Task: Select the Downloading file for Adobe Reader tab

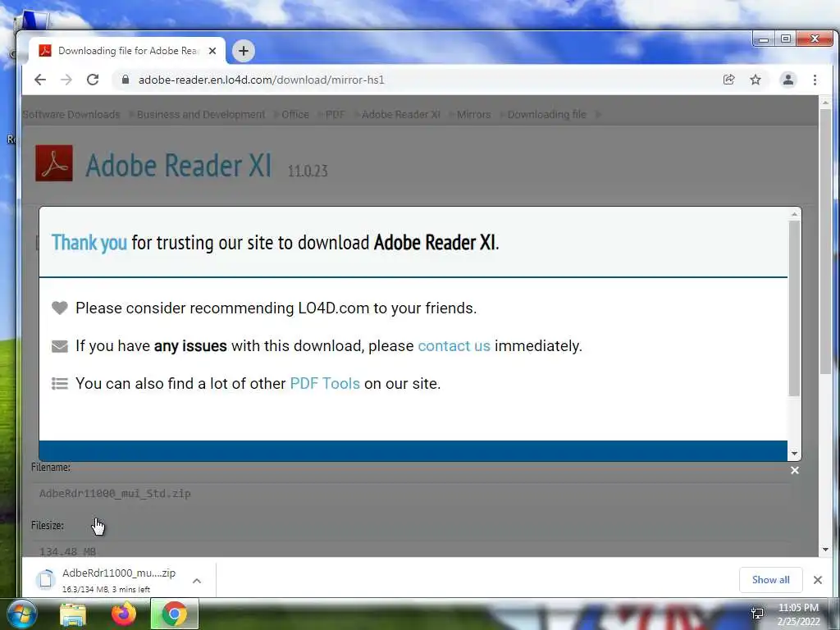Action: click(127, 51)
